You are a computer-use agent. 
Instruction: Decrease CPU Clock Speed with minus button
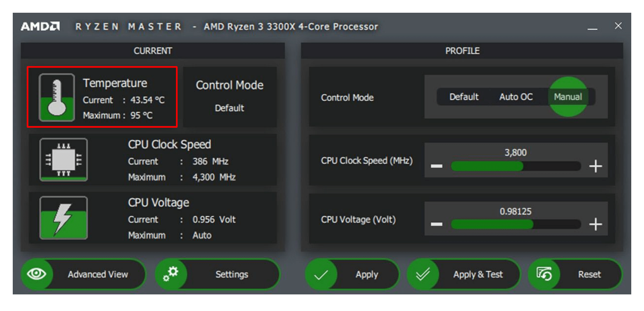click(x=437, y=166)
